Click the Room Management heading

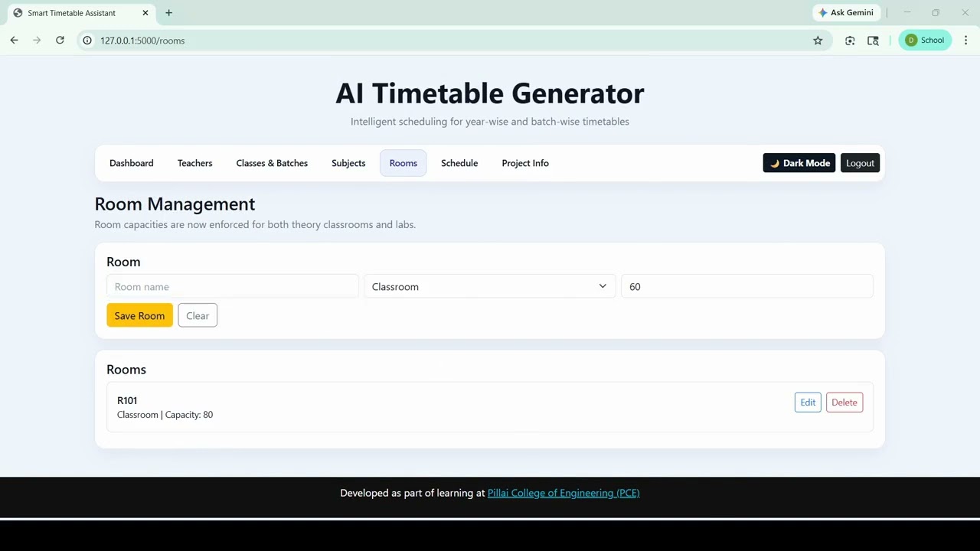[175, 204]
